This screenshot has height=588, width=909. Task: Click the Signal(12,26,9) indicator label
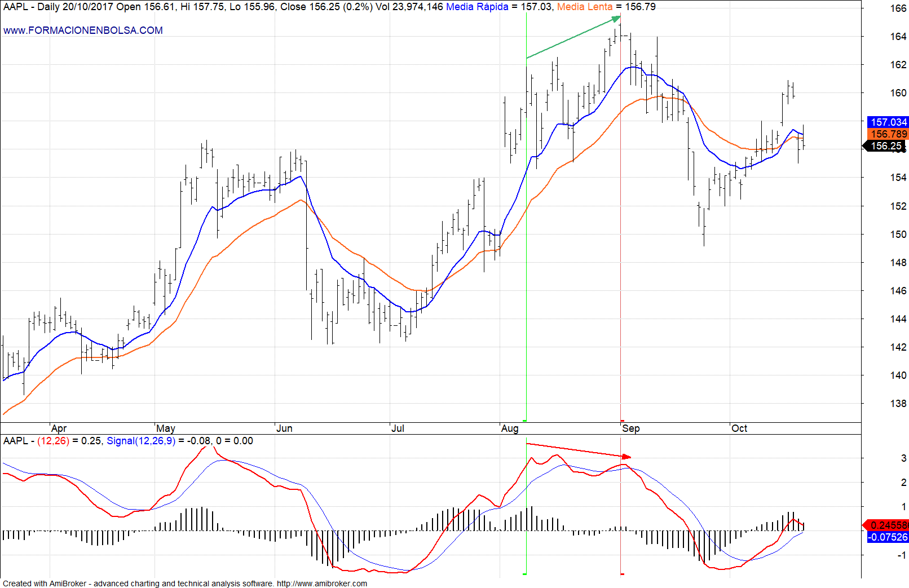(141, 441)
